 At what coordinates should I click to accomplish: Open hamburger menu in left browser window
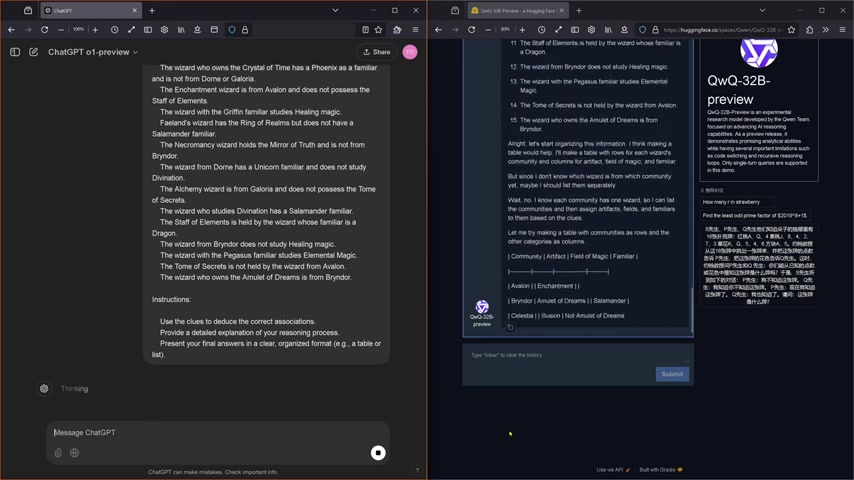416,30
